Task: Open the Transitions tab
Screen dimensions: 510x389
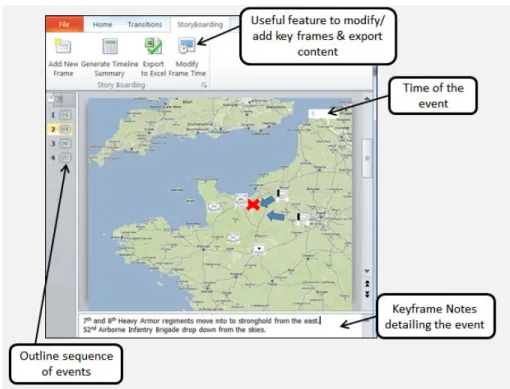Action: tap(145, 24)
